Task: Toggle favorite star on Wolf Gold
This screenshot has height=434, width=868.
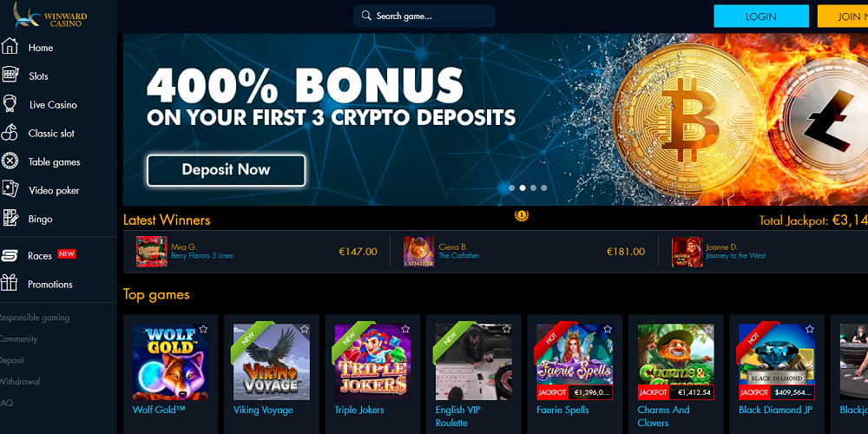Action: (203, 329)
